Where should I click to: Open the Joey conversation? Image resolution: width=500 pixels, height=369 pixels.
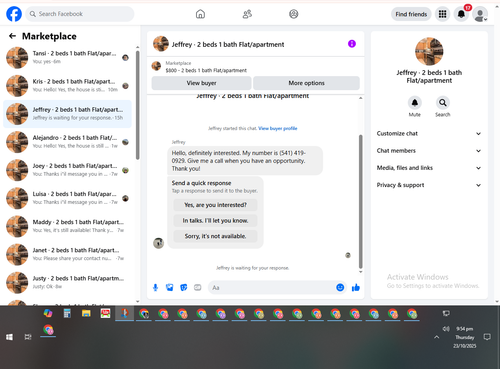pos(67,170)
